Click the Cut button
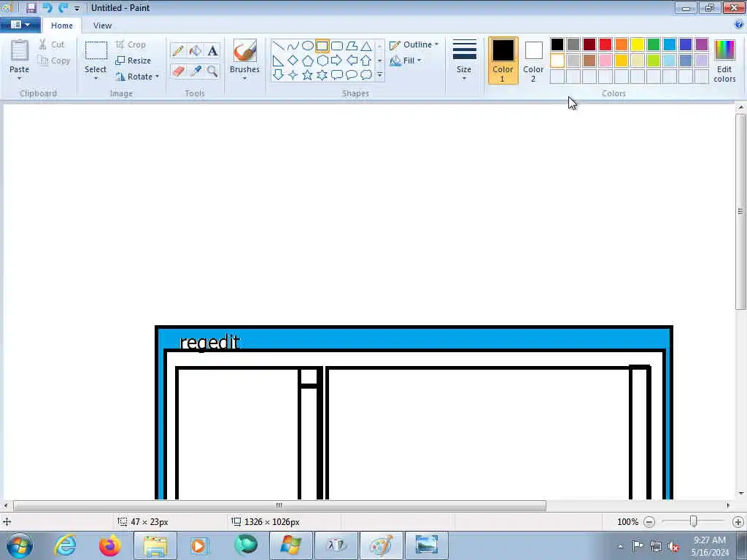This screenshot has height=560, width=747. point(52,44)
